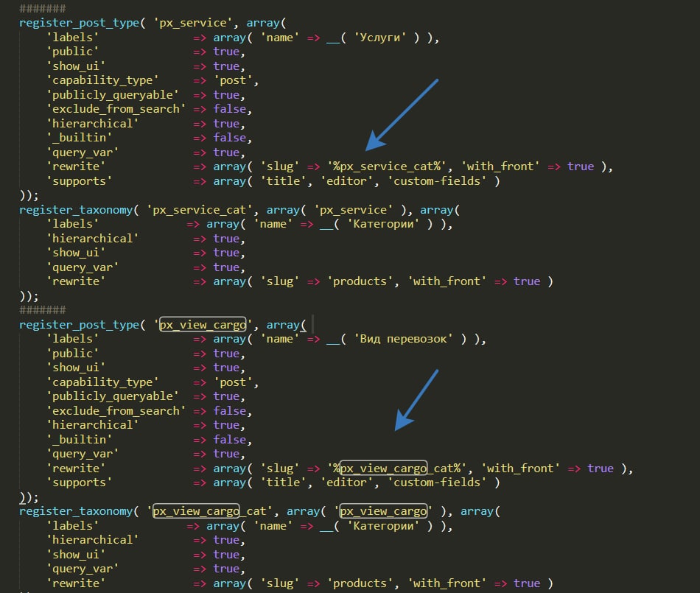The width and height of the screenshot is (700, 593).
Task: Select the '%px_service_cat%' slug string
Action: 387,167
